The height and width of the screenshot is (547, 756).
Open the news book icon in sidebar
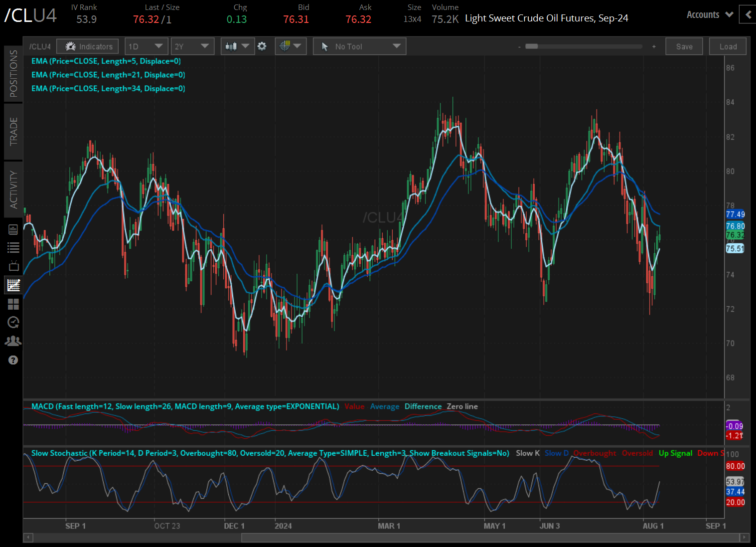pyautogui.click(x=13, y=229)
